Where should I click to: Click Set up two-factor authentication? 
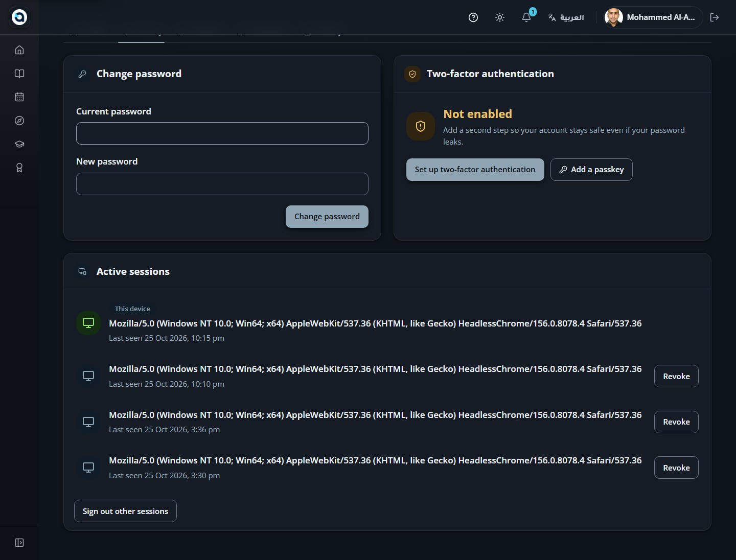tap(475, 170)
